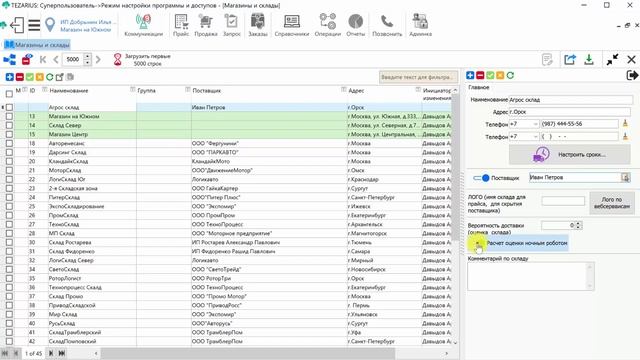Open the +7 dropdown of the second Телефон
The height and width of the screenshot is (360, 640).
pyautogui.click(x=535, y=137)
